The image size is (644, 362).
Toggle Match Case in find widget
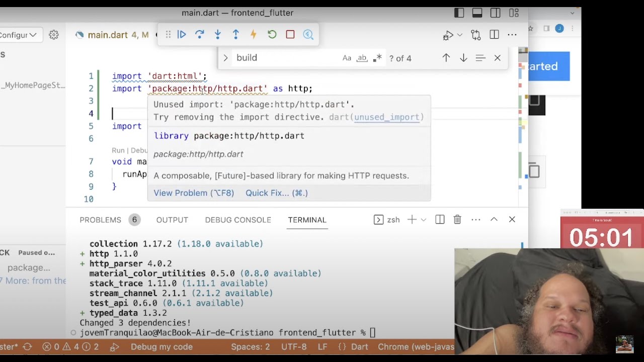[347, 58]
